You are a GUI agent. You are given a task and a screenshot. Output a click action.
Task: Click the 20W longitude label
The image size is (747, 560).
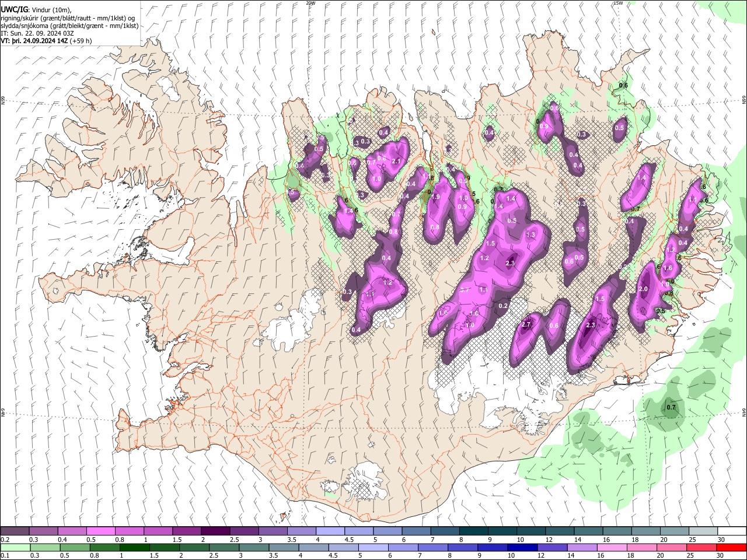coord(310,2)
